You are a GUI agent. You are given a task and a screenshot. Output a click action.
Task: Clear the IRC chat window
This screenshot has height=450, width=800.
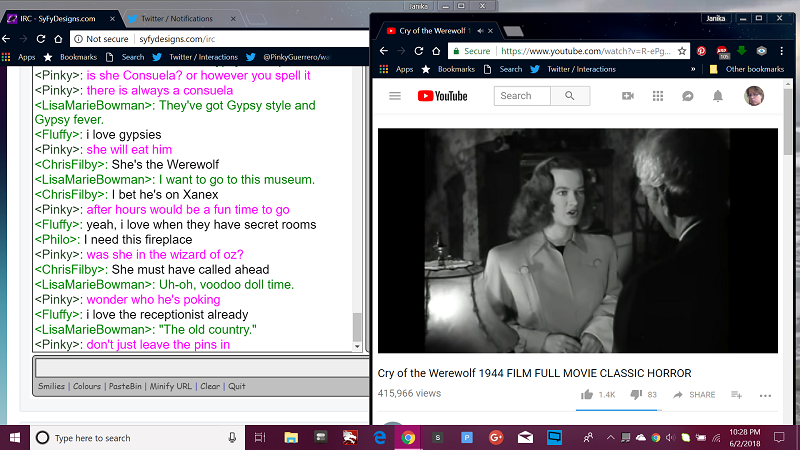click(210, 386)
